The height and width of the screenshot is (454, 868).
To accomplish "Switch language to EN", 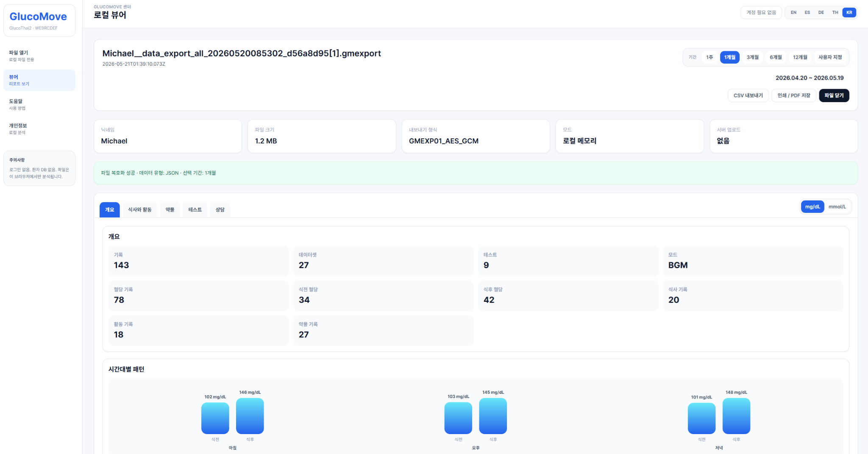I will coord(793,12).
